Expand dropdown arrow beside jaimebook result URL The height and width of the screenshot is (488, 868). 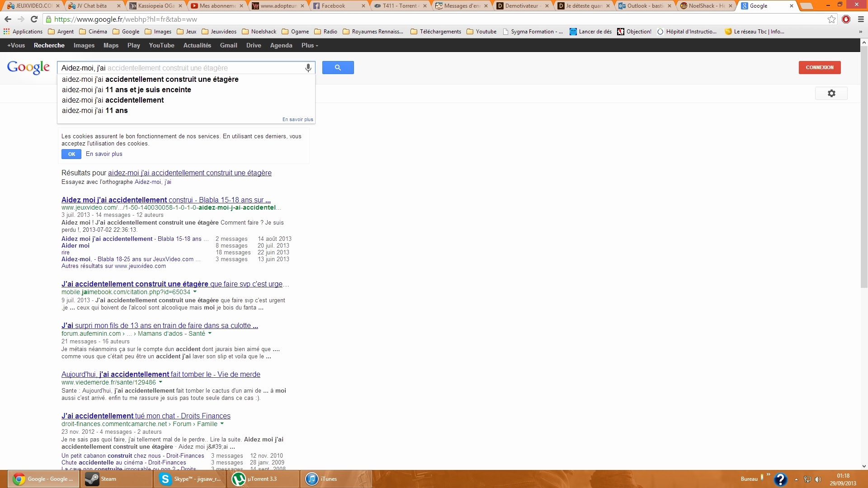pyautogui.click(x=195, y=292)
